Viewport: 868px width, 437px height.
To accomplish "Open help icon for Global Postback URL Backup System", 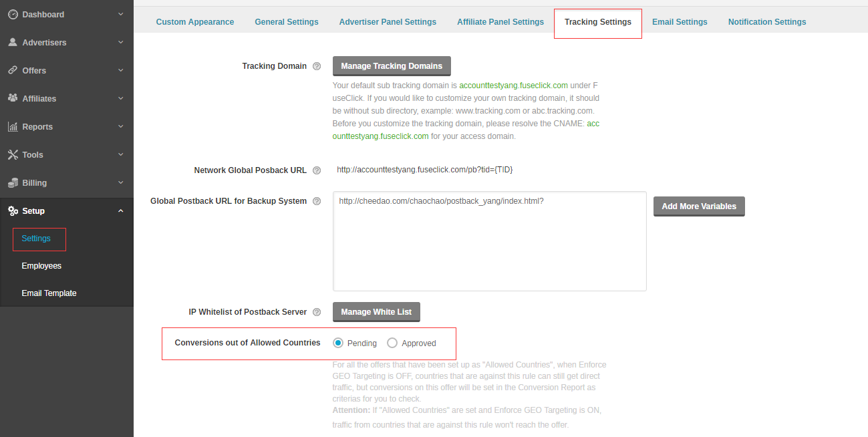I will pos(317,201).
